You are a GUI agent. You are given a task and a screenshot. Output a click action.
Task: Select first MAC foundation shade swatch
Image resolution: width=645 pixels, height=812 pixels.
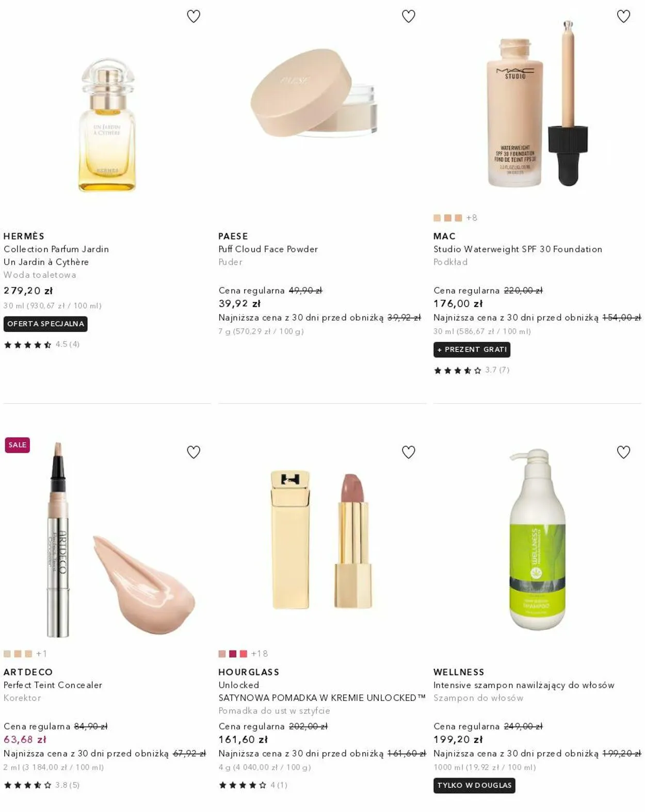click(x=437, y=218)
